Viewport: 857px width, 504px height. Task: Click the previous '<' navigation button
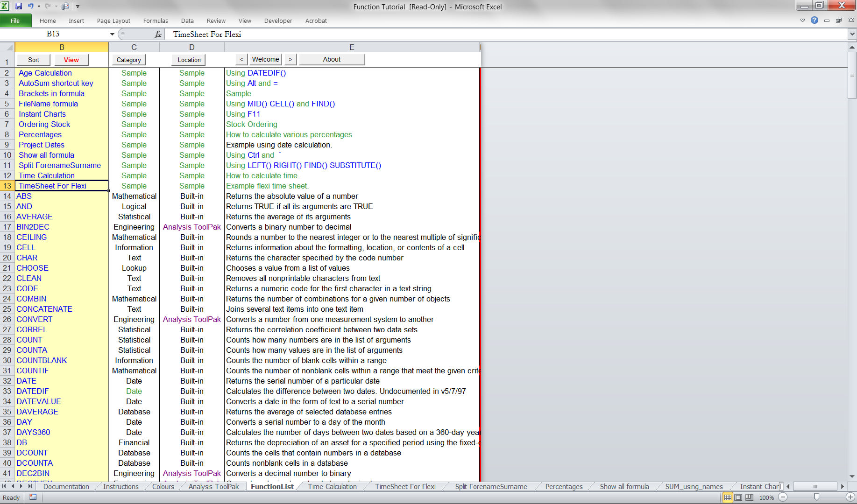pos(241,59)
